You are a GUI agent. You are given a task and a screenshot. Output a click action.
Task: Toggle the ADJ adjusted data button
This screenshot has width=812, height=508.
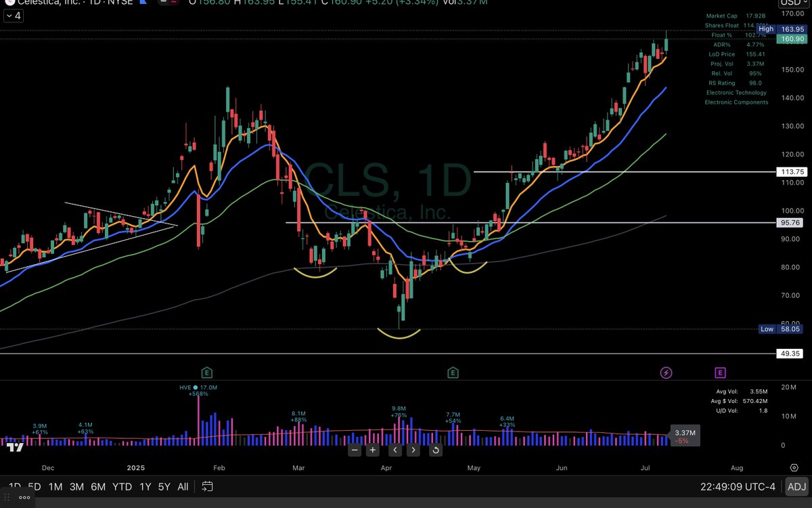click(x=796, y=486)
